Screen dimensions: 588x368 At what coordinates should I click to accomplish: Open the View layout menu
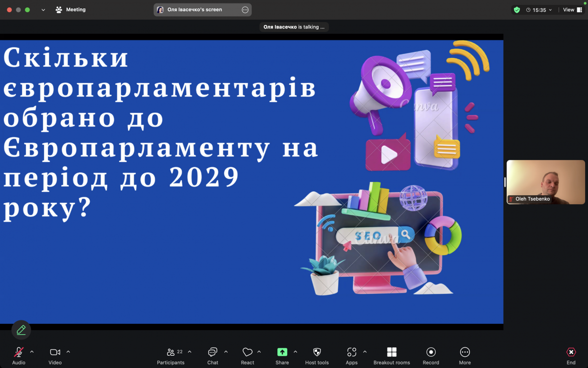point(571,9)
